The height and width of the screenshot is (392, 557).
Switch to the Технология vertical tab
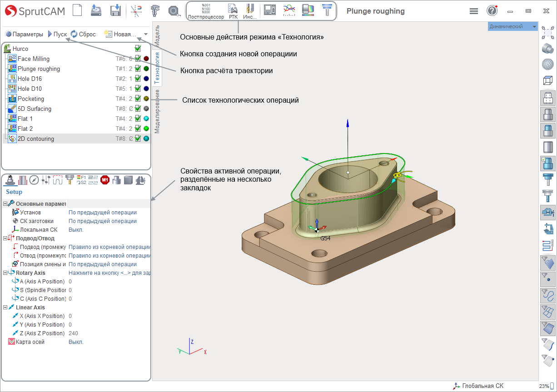click(x=157, y=67)
